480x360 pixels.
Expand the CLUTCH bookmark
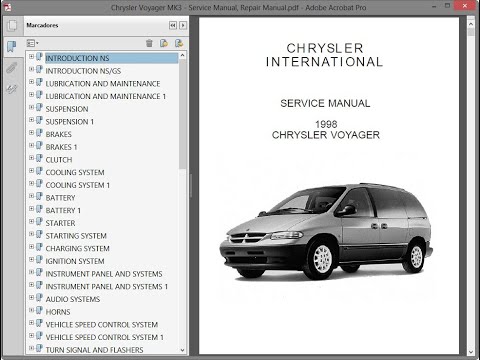(x=31, y=158)
